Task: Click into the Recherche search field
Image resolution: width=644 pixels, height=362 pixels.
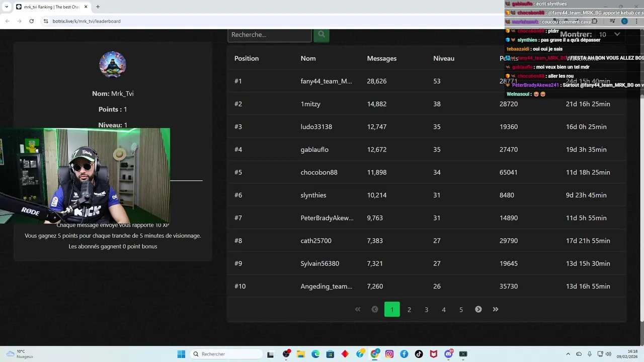Action: (270, 35)
